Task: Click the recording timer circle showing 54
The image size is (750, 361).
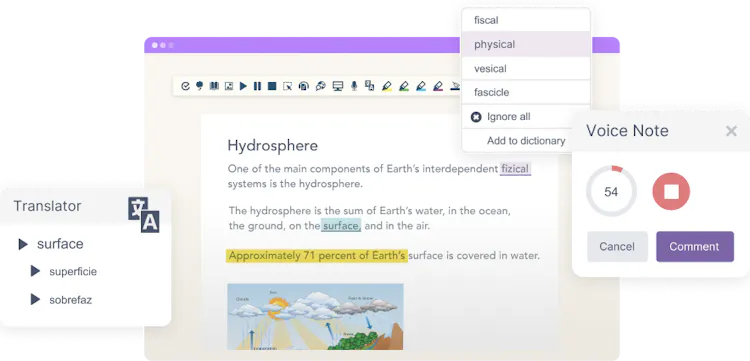Action: pos(611,191)
